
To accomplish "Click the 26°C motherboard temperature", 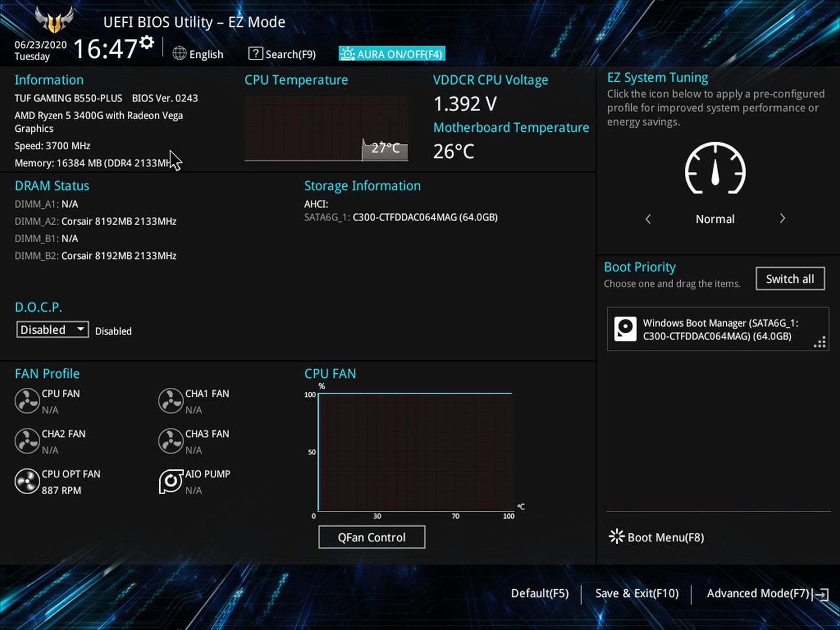I will 454,152.
